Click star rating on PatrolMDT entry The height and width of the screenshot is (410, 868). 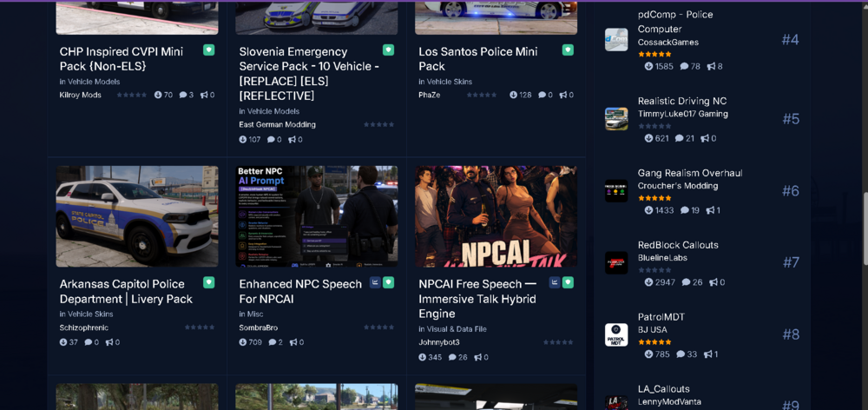pyautogui.click(x=654, y=342)
